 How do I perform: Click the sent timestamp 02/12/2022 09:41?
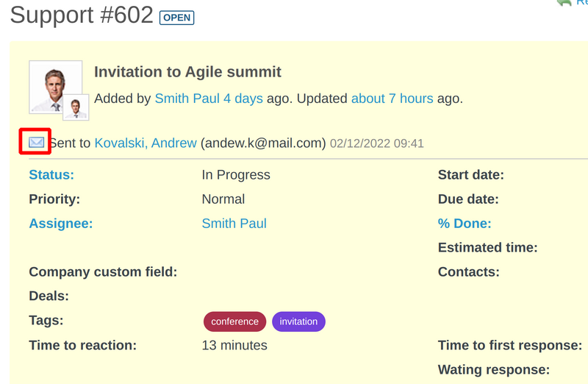point(376,144)
